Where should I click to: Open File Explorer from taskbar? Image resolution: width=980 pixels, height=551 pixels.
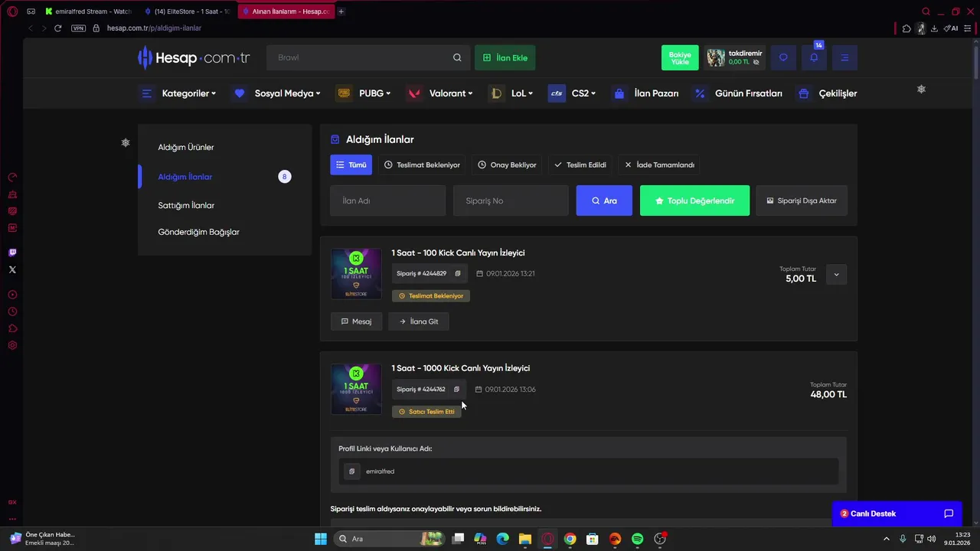[x=525, y=539]
